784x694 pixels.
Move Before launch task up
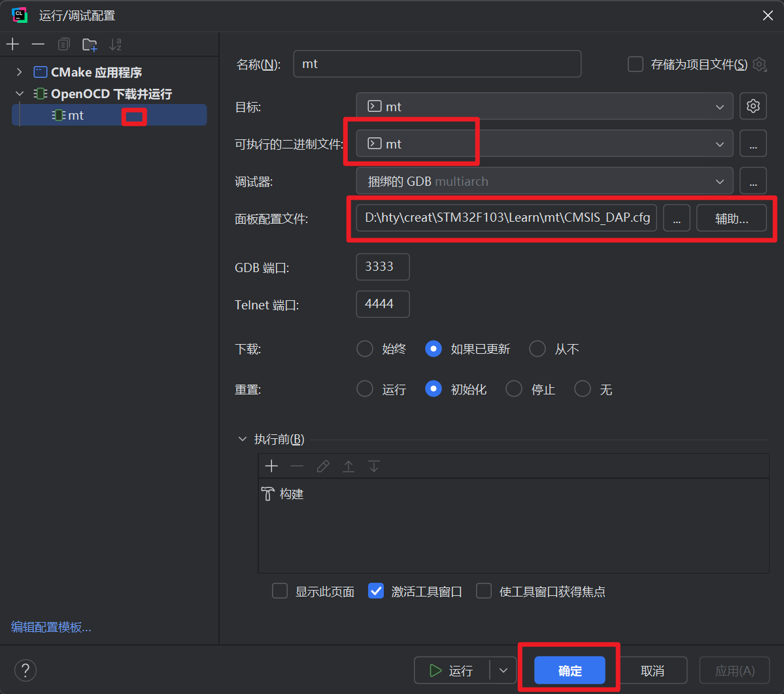coord(349,466)
